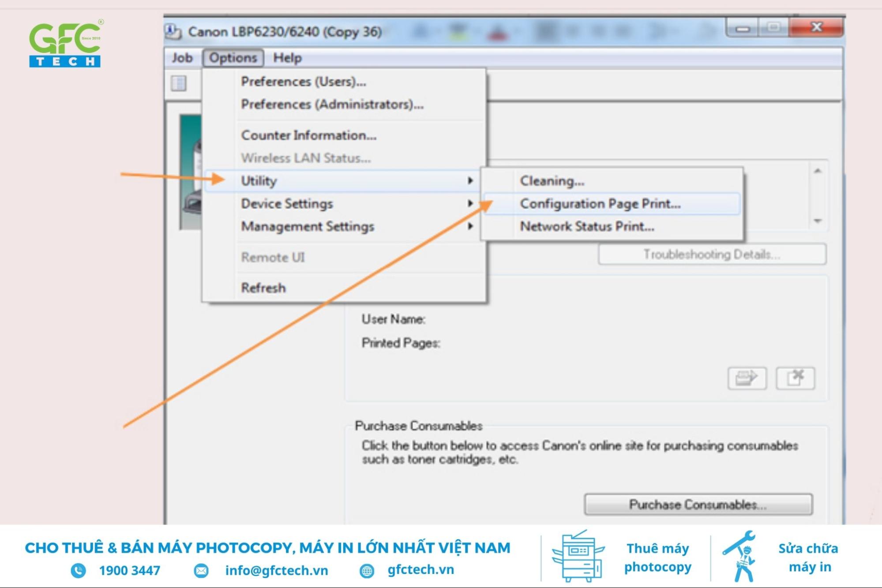The width and height of the screenshot is (882, 588).
Task: Click the 'User Name:' label
Action: pyautogui.click(x=393, y=319)
